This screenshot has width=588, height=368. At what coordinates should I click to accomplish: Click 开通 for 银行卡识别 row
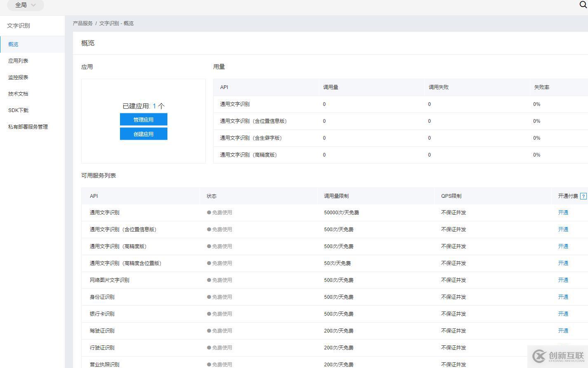pos(563,314)
